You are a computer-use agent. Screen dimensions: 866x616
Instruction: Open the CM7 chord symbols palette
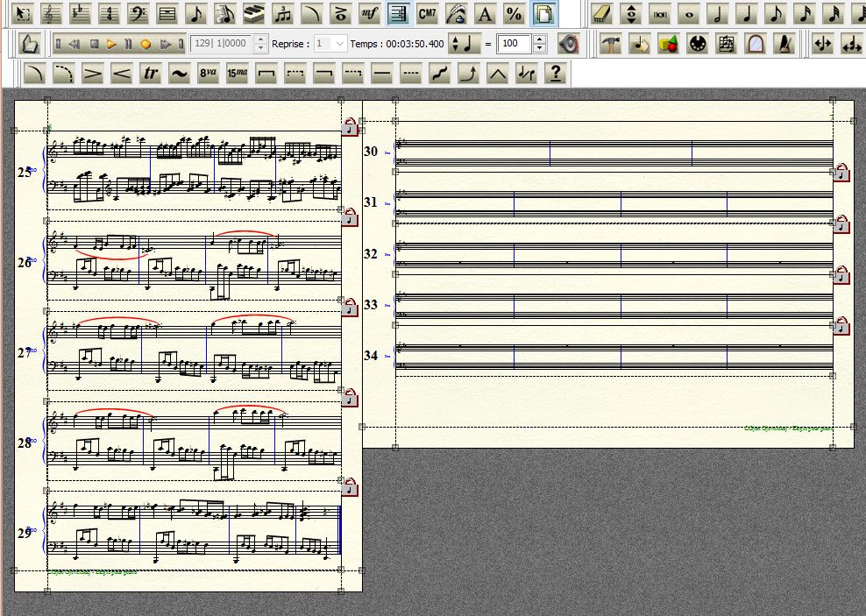coord(427,14)
